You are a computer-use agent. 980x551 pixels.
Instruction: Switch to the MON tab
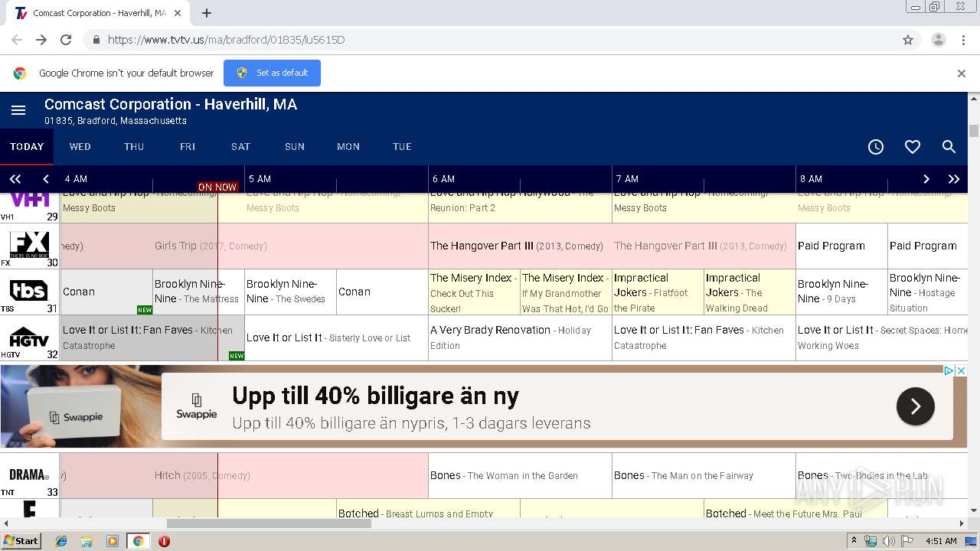pyautogui.click(x=348, y=146)
